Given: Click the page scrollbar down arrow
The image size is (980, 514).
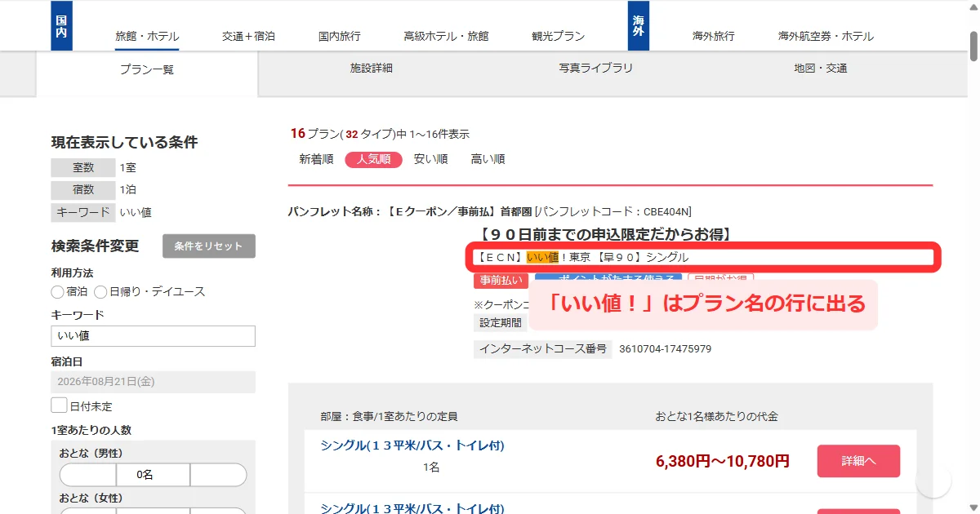Looking at the screenshot, I should click(973, 507).
